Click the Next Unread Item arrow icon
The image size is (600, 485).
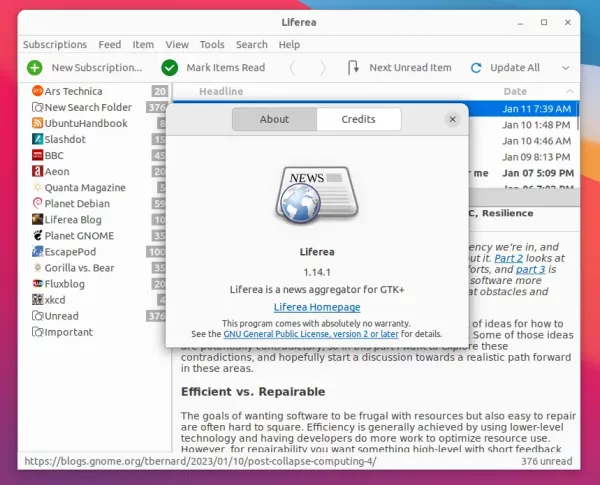(353, 67)
